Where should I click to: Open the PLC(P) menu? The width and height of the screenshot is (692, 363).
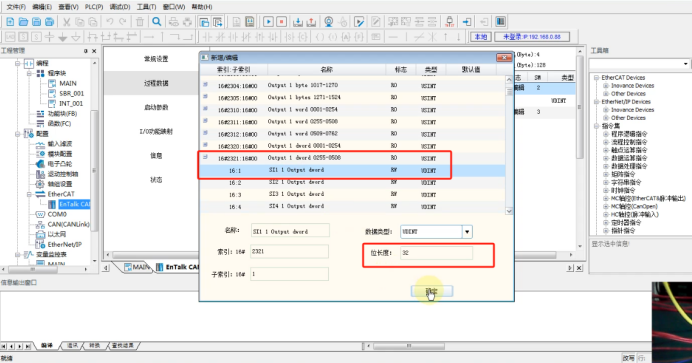(x=94, y=7)
